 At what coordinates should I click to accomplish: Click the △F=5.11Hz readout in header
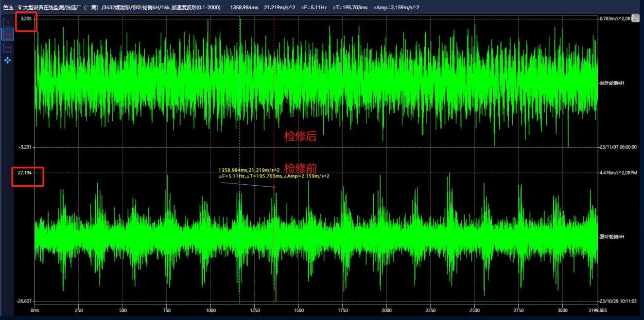point(314,7)
